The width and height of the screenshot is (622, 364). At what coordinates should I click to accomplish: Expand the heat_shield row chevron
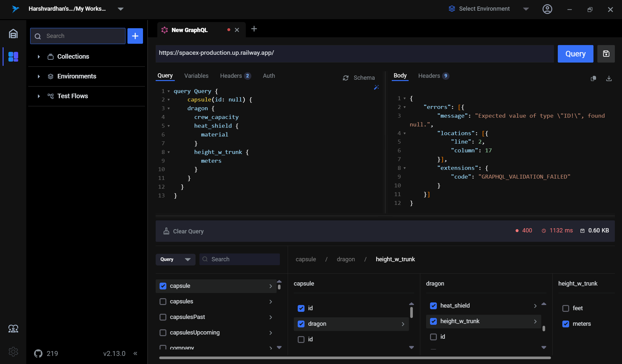coord(535,306)
